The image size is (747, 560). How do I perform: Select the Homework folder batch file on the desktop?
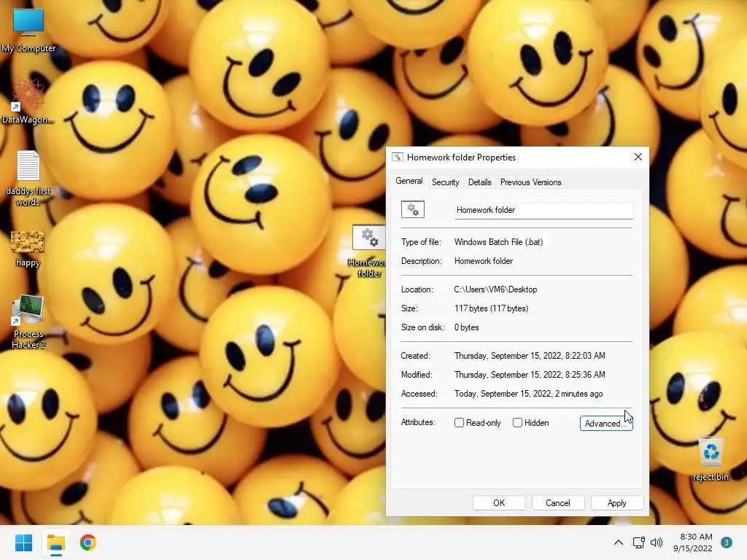[x=368, y=252]
